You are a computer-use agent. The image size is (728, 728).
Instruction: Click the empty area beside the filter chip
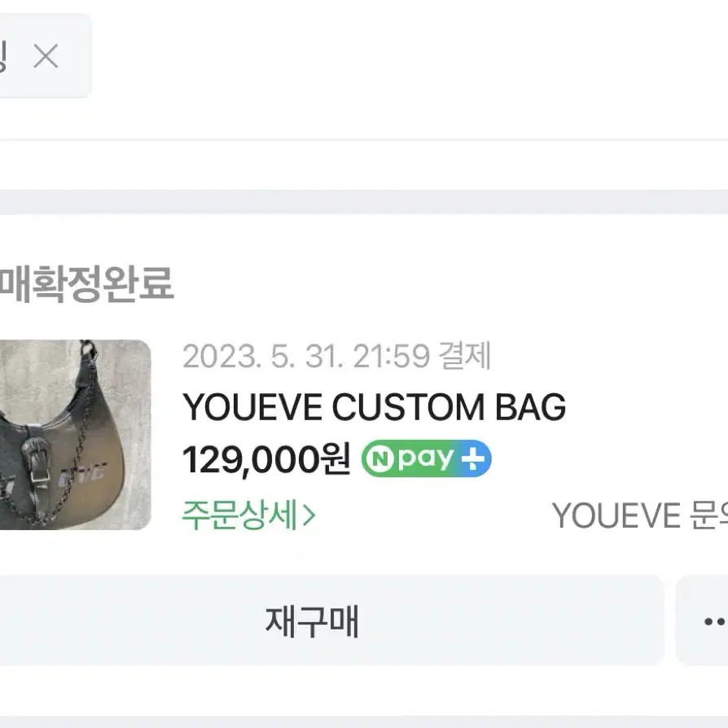coord(409,55)
